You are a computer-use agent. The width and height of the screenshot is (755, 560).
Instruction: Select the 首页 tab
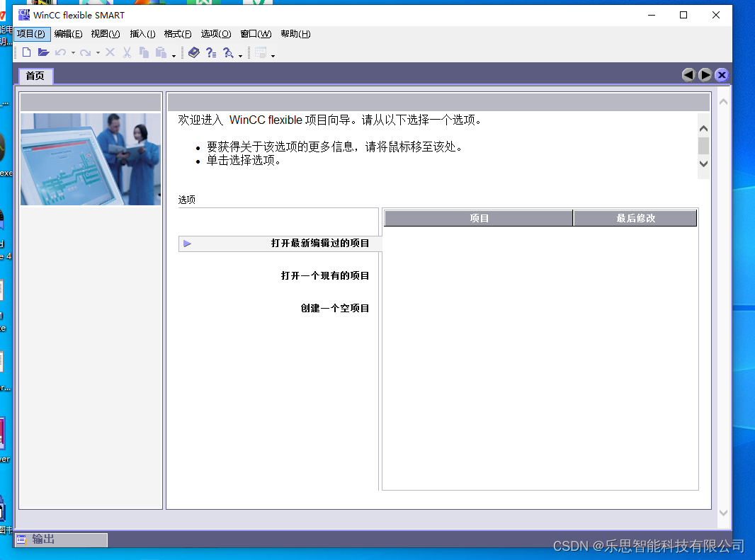[34, 75]
